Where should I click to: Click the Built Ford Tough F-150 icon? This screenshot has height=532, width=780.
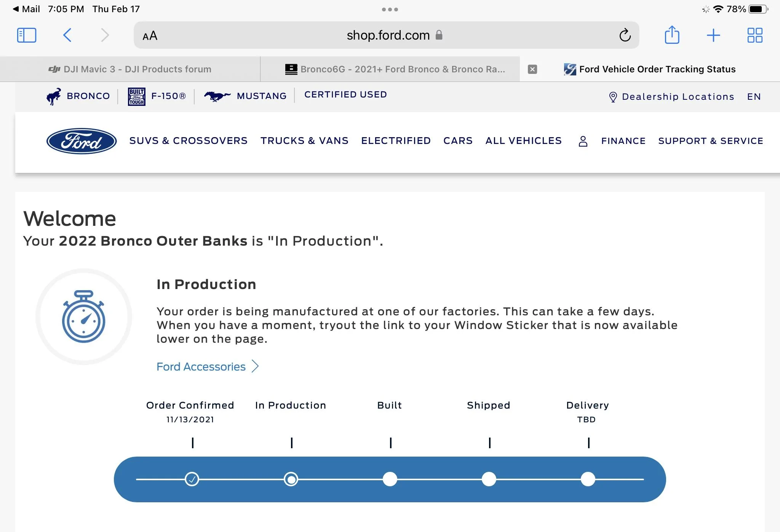136,96
